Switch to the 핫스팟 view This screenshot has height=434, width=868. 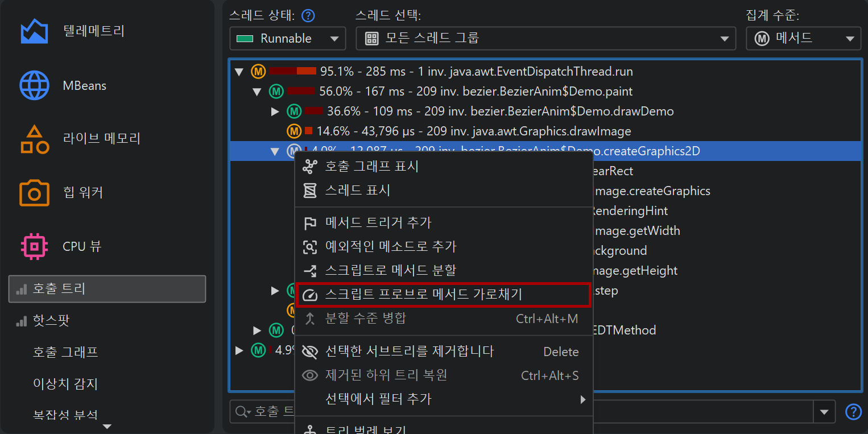(x=107, y=321)
